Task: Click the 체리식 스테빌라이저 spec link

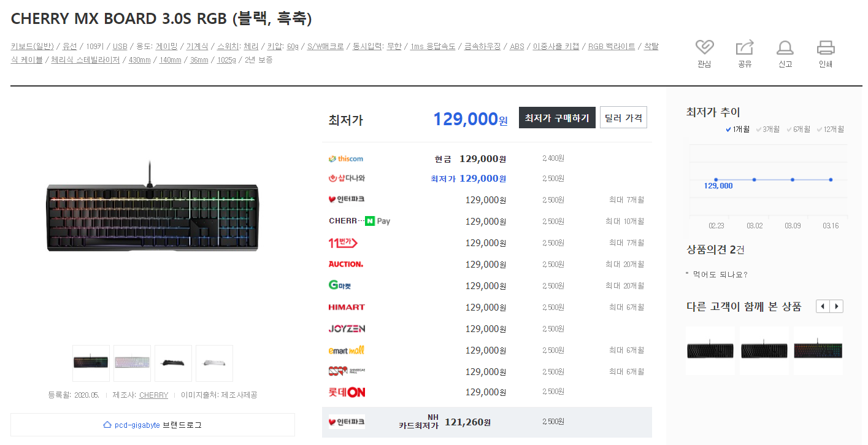Action: 85,60
